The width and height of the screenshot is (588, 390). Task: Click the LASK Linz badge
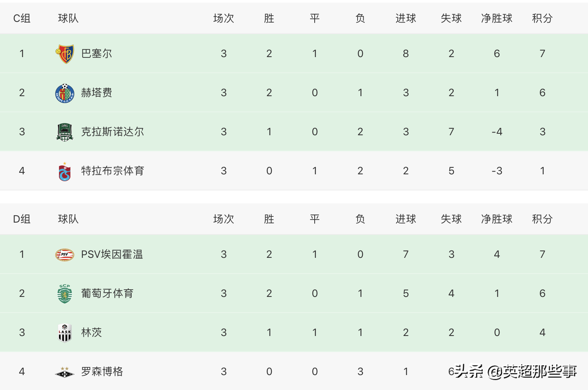[65, 333]
